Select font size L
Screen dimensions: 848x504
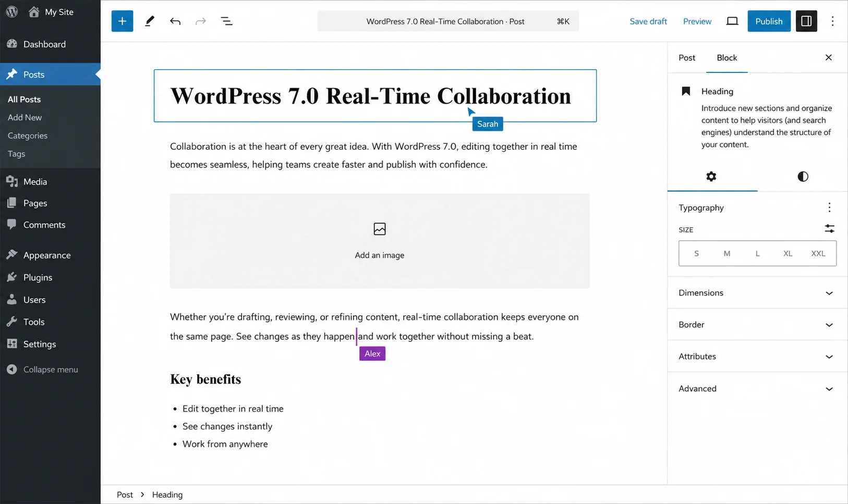[x=757, y=253]
